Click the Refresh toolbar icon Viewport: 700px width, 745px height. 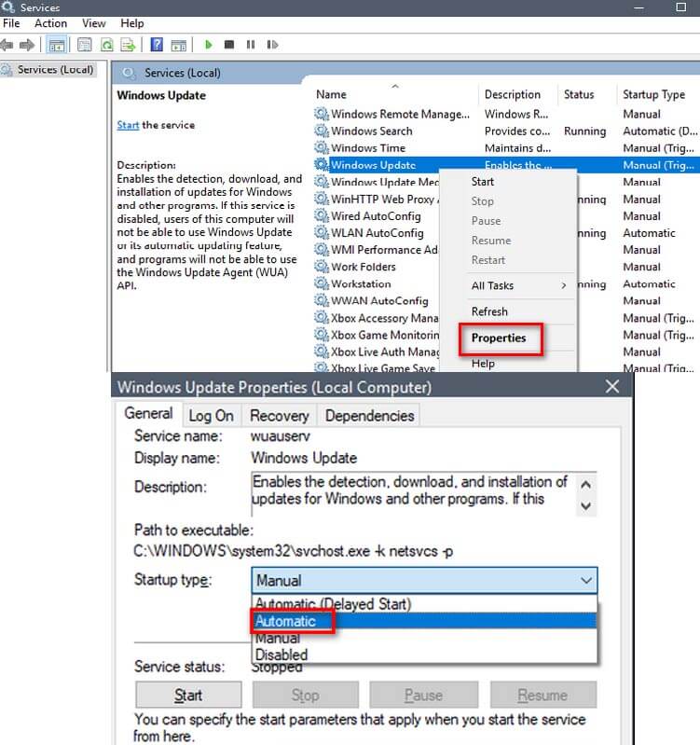pos(107,45)
